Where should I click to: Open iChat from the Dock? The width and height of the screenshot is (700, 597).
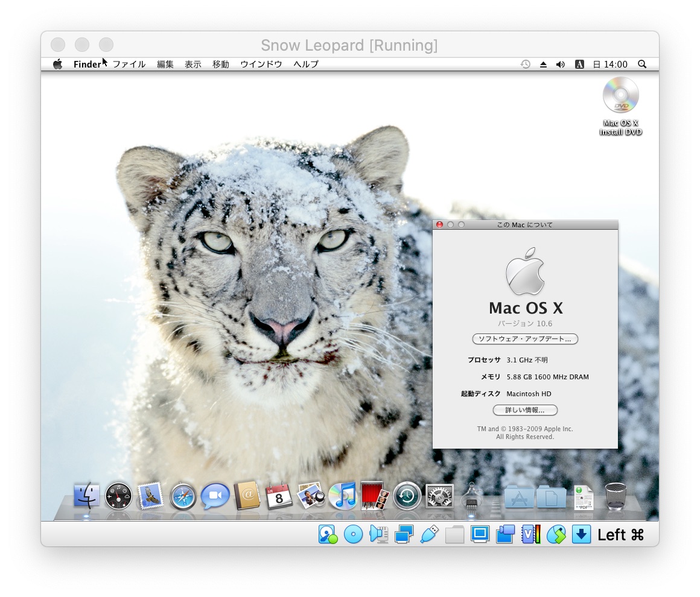coord(215,496)
